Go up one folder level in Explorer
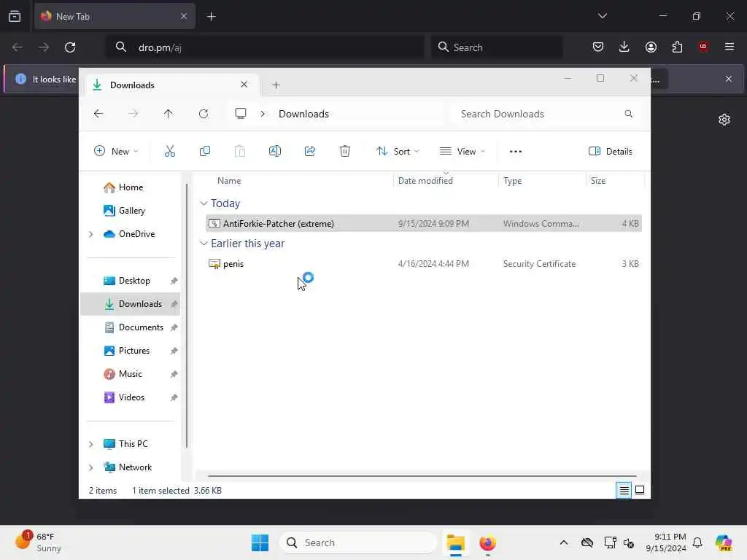747x560 pixels. tap(169, 114)
